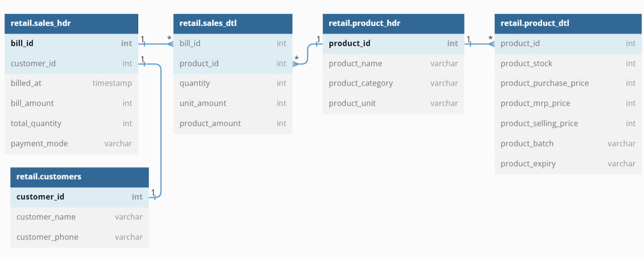Click product_id field in sales_dtl table
This screenshot has width=644, height=260.
[233, 64]
